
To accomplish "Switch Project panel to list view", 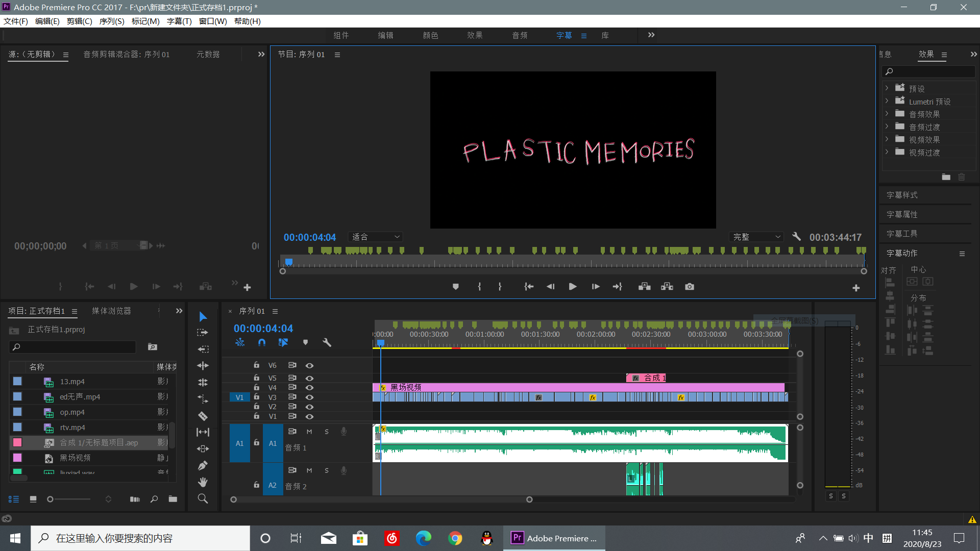I will (x=14, y=499).
